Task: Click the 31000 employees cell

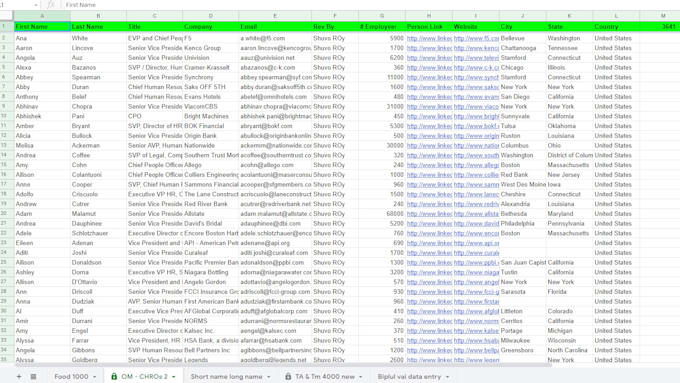Action: click(x=382, y=107)
